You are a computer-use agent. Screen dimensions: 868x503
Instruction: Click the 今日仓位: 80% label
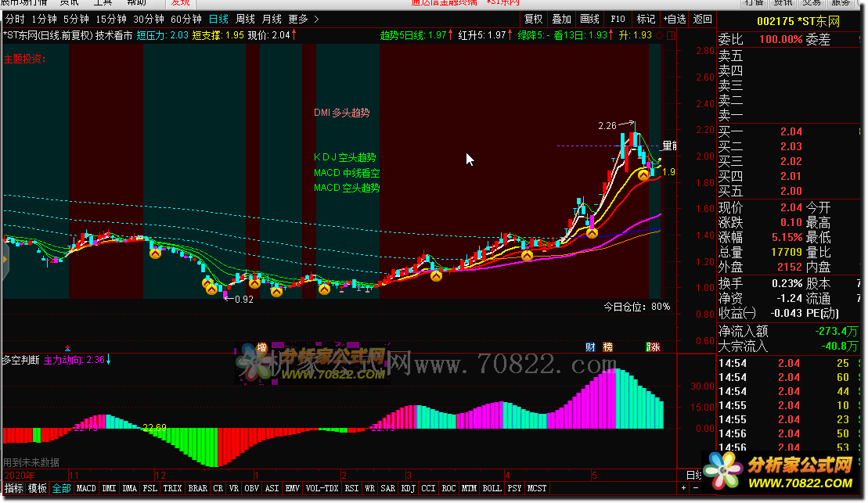(x=636, y=307)
